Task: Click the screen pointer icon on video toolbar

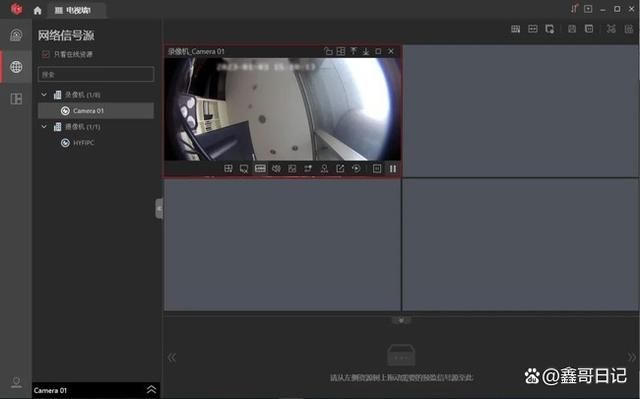Action: coord(244,169)
